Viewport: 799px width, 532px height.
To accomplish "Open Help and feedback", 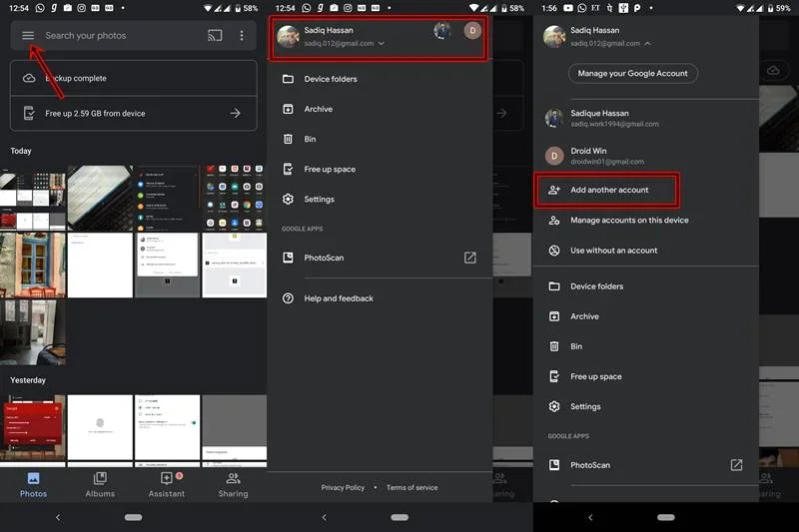I will coord(380,298).
